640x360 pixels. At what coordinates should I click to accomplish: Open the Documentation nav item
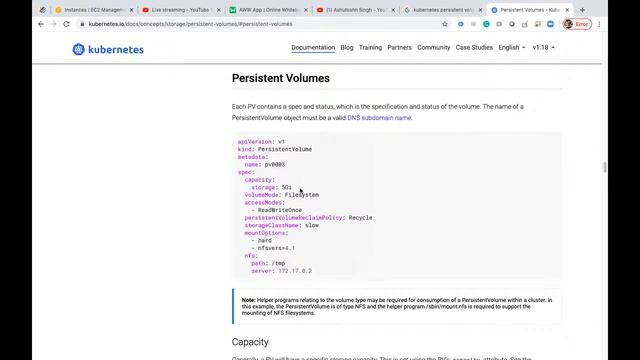point(313,47)
